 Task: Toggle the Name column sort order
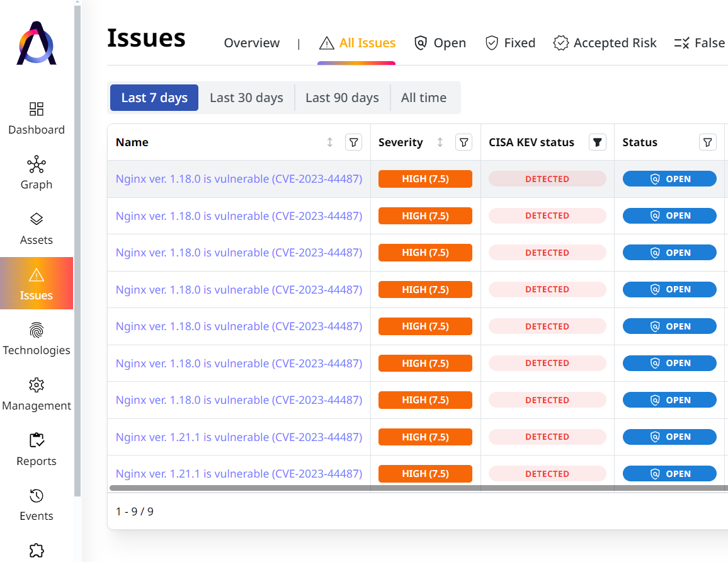click(x=329, y=142)
